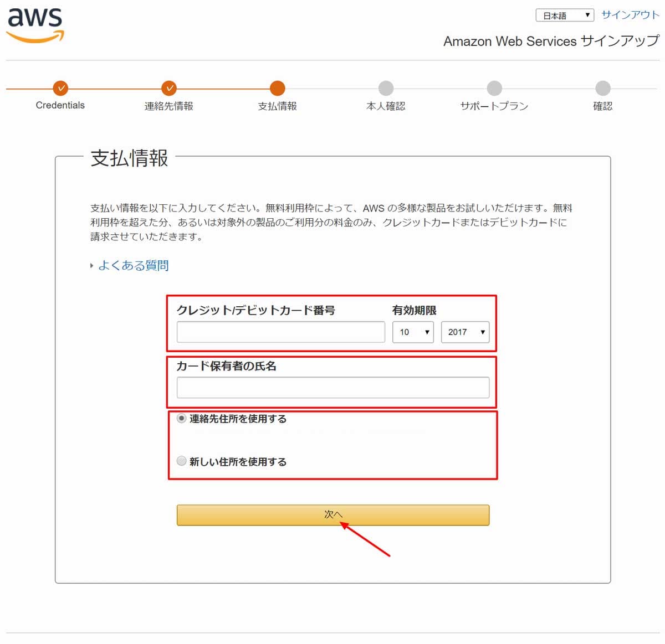Select the 本人確認 step label

(x=386, y=106)
